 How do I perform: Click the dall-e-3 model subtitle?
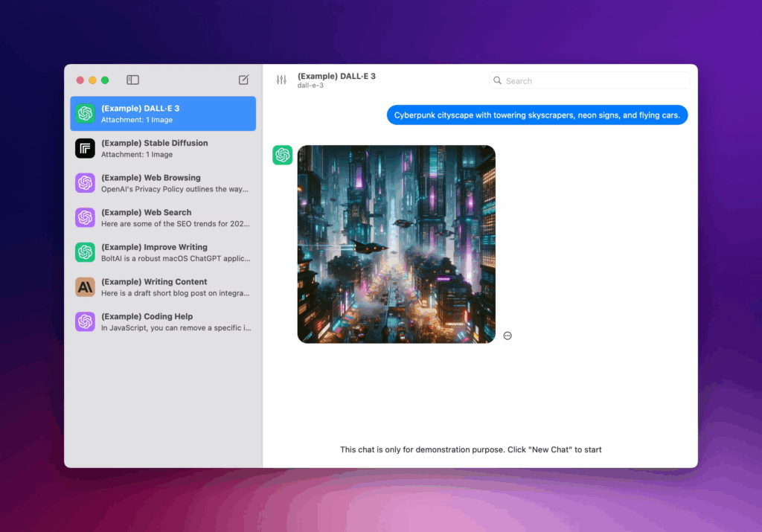[x=310, y=86]
